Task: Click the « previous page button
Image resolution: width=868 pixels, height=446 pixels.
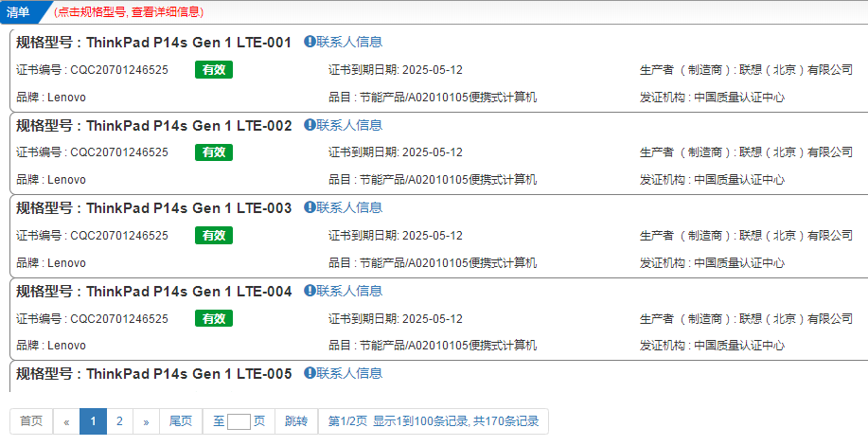Action: pyautogui.click(x=66, y=421)
